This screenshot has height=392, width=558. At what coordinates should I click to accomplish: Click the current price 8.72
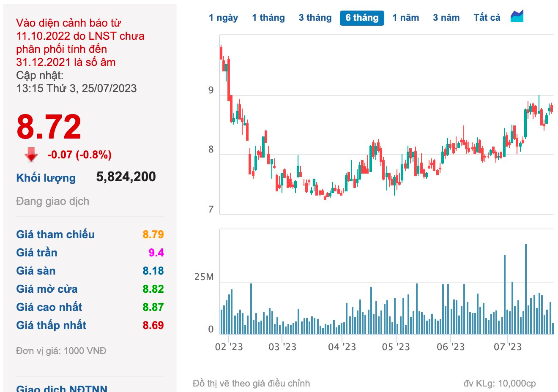pyautogui.click(x=49, y=127)
